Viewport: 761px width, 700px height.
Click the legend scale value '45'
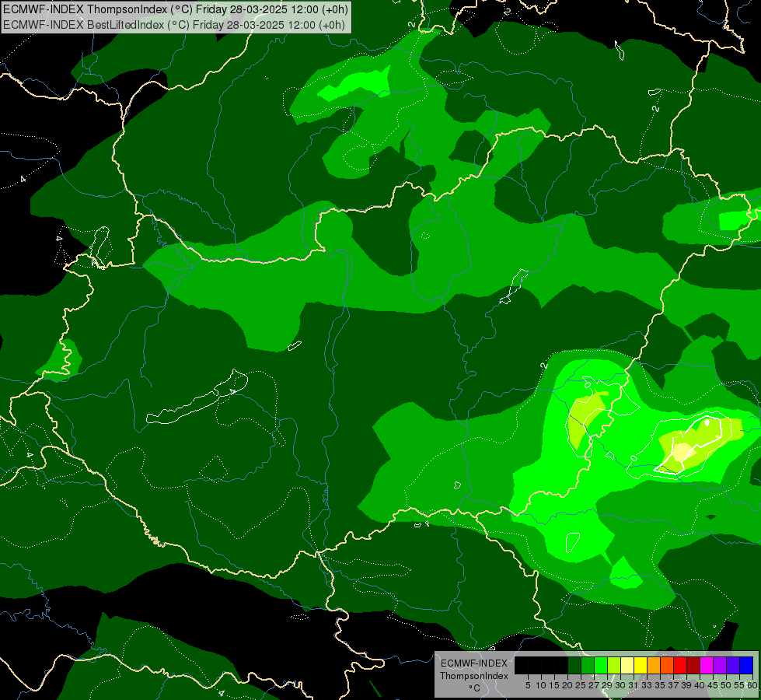713,685
